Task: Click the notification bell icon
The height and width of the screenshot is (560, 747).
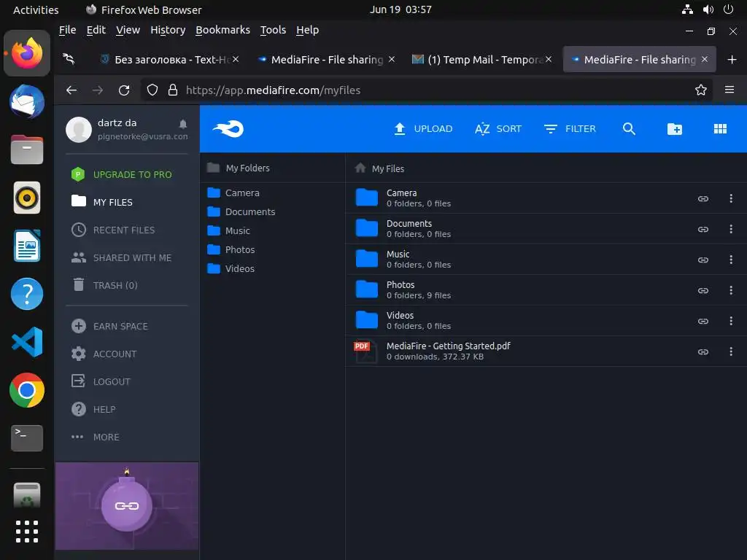Action: [x=183, y=124]
